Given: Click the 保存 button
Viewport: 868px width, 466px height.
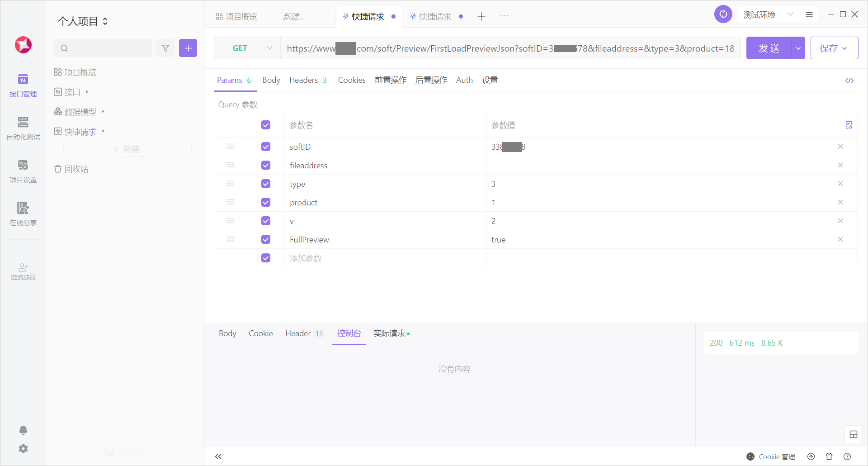Looking at the screenshot, I should tap(834, 48).
